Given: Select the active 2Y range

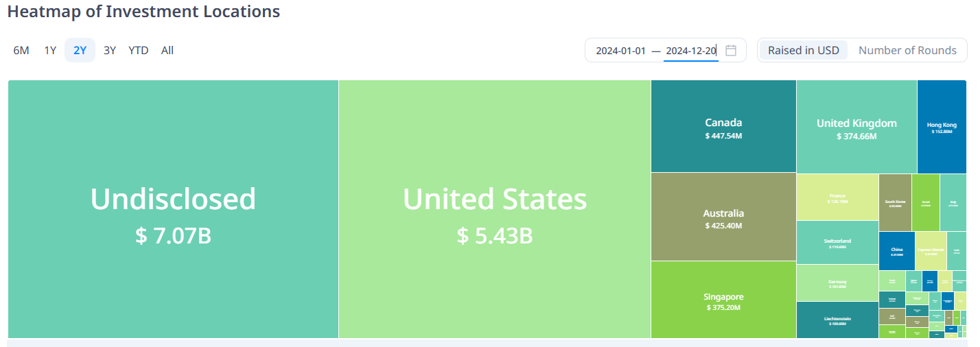Looking at the screenshot, I should tap(80, 50).
